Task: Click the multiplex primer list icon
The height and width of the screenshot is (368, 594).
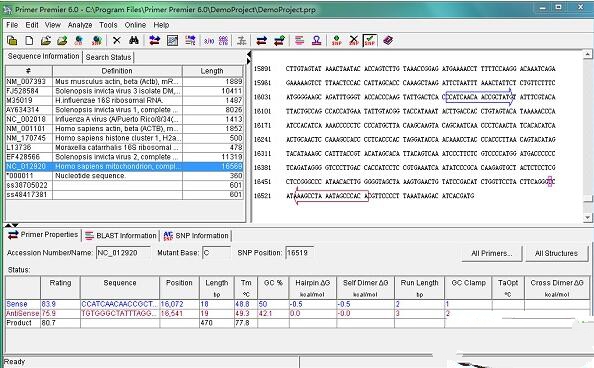Action: (x=190, y=40)
